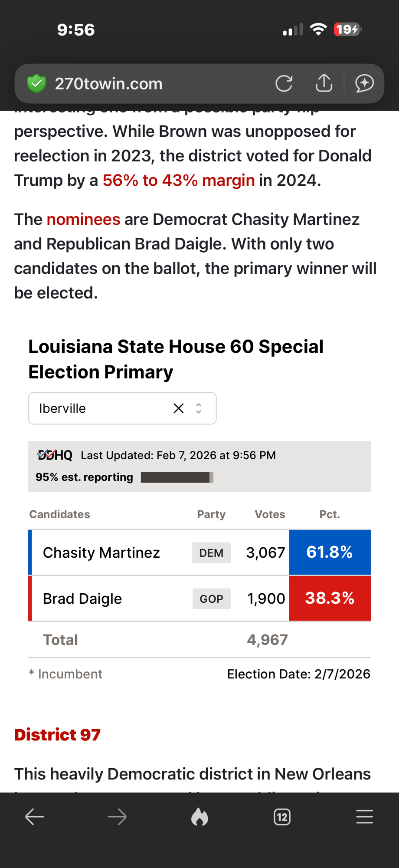Expand the county selector arrows
Image resolution: width=399 pixels, height=868 pixels.
coord(199,408)
